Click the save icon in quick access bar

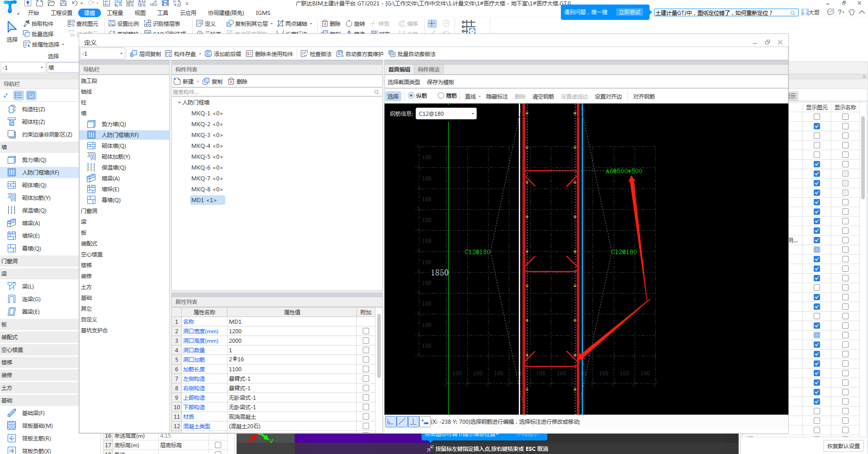[x=63, y=3]
